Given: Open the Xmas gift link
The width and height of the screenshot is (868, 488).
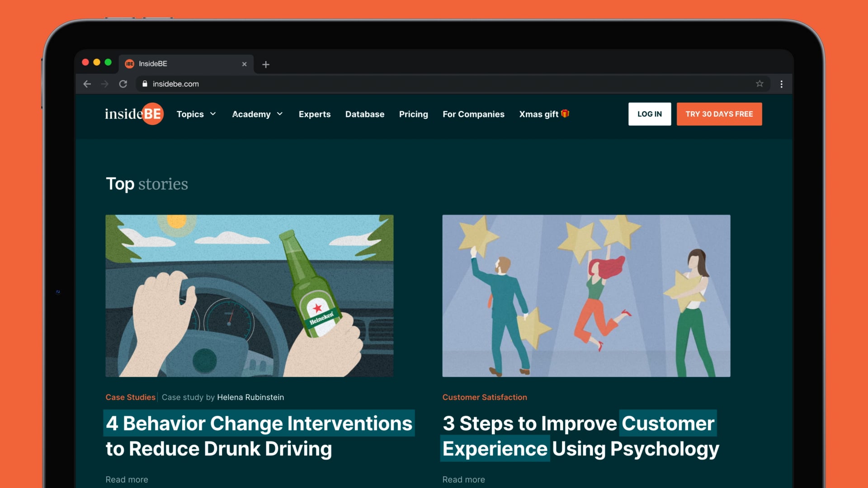Looking at the screenshot, I should click(544, 114).
